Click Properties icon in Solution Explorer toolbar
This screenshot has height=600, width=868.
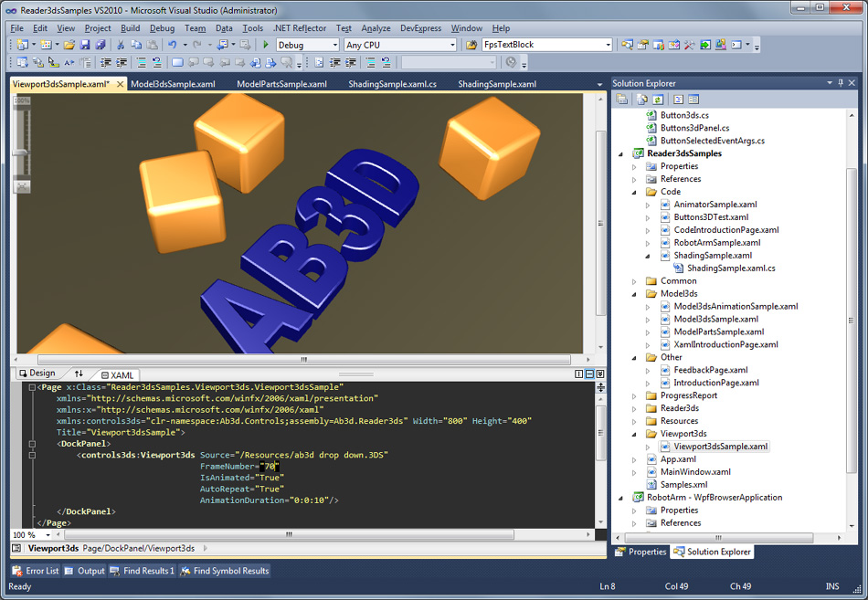(x=621, y=99)
